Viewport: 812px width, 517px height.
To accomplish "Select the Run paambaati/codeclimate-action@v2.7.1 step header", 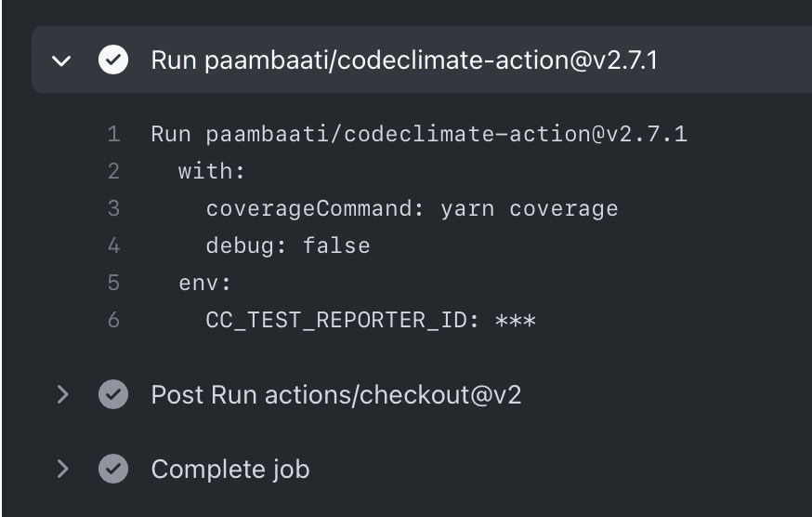I will [x=404, y=60].
